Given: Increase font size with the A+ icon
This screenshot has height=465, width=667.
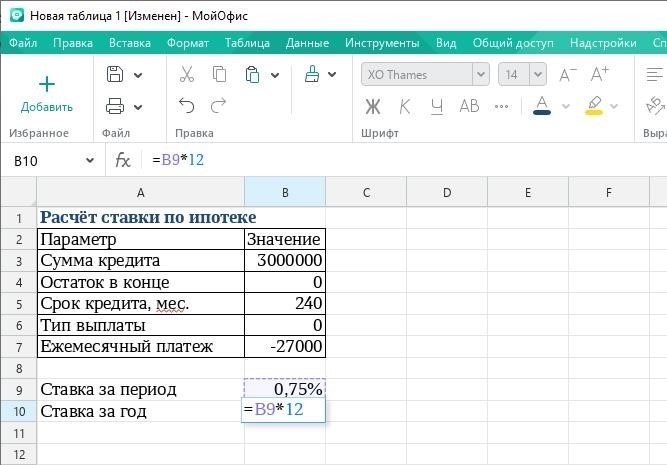Looking at the screenshot, I should 600,74.
